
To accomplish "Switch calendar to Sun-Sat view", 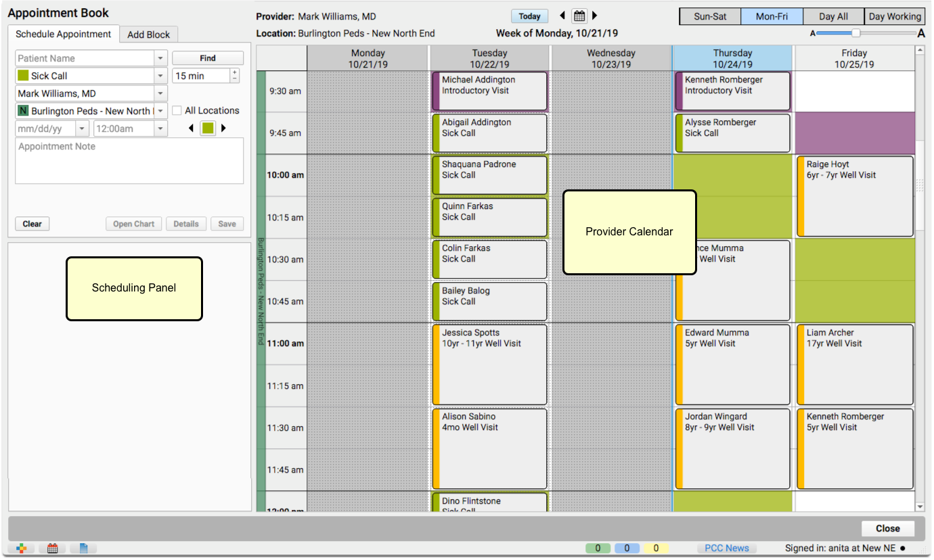I will tap(710, 16).
